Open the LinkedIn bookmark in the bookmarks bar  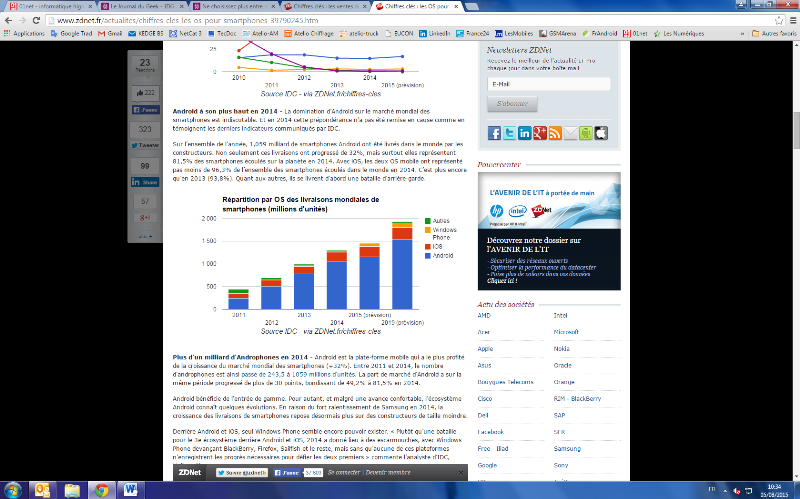(x=435, y=34)
